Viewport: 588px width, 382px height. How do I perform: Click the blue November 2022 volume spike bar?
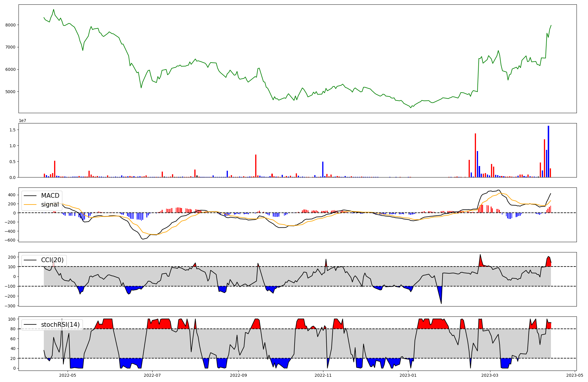point(323,169)
